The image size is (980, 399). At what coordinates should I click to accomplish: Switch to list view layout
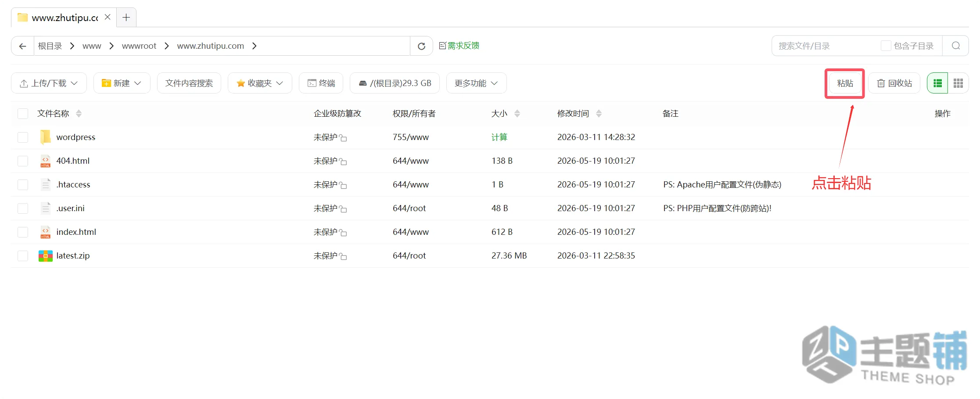(937, 83)
